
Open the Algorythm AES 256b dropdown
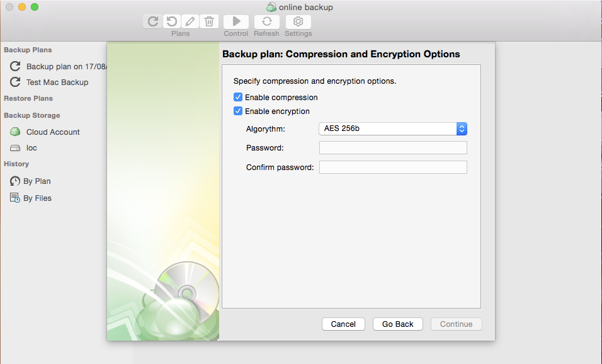393,128
